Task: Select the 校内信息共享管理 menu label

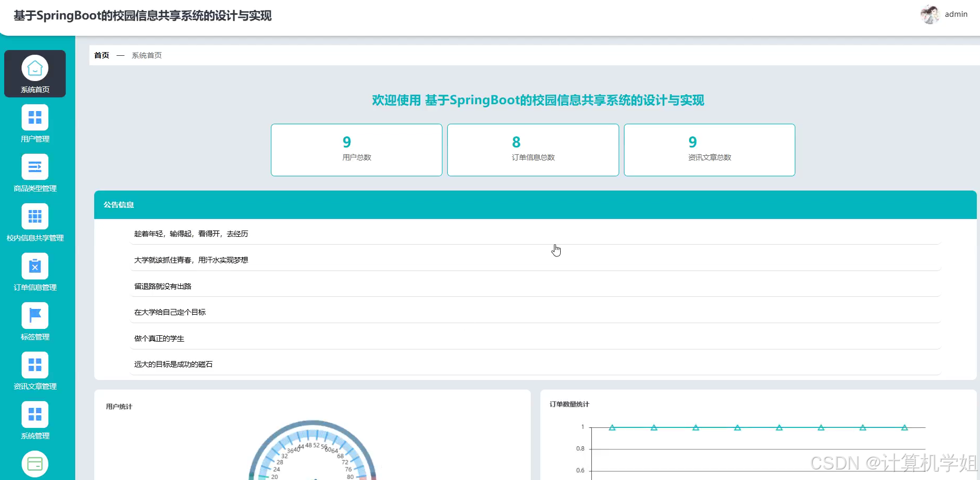Action: (35, 238)
